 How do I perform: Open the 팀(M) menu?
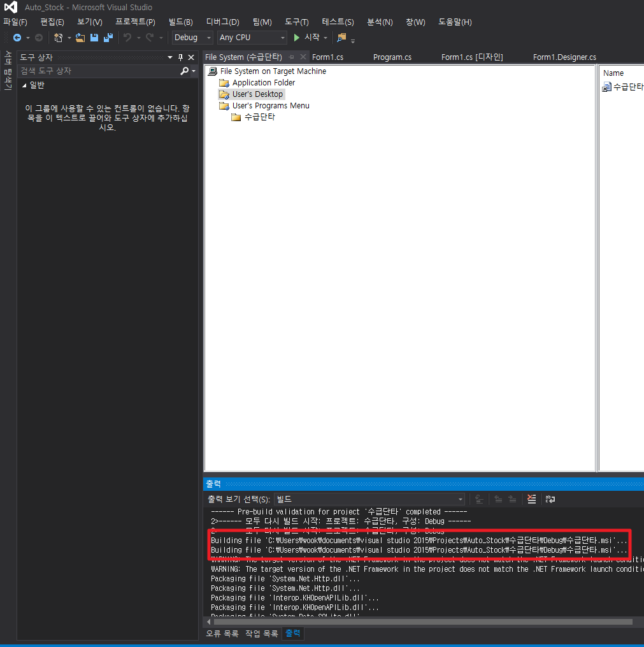[x=262, y=22]
